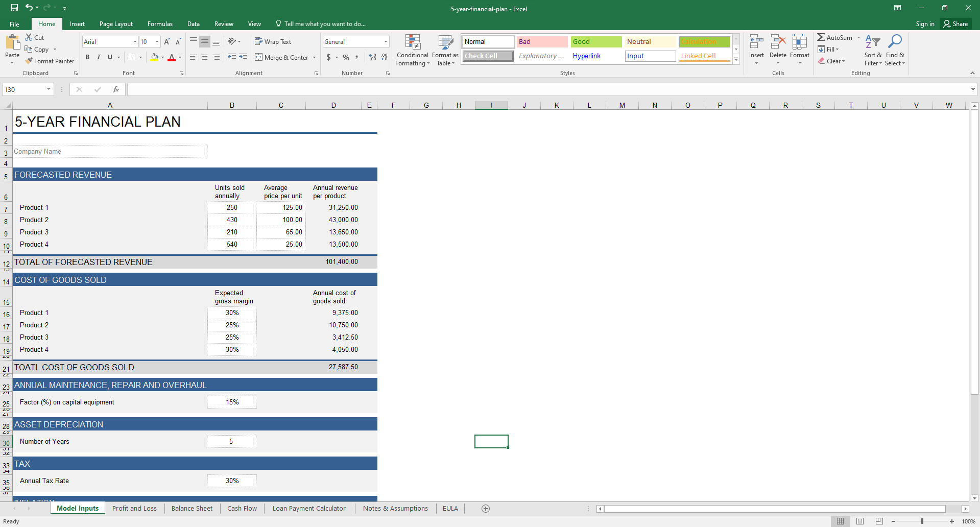
Task: Click the Company Name input cell
Action: coord(110,152)
